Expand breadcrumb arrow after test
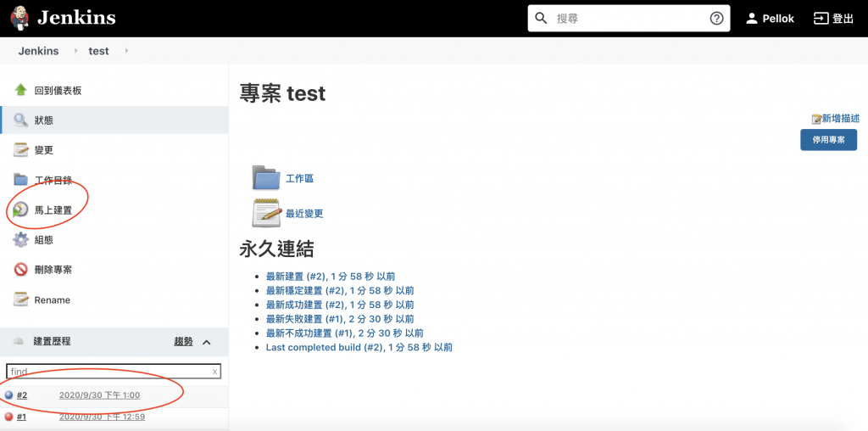The width and height of the screenshot is (868, 431). [126, 51]
